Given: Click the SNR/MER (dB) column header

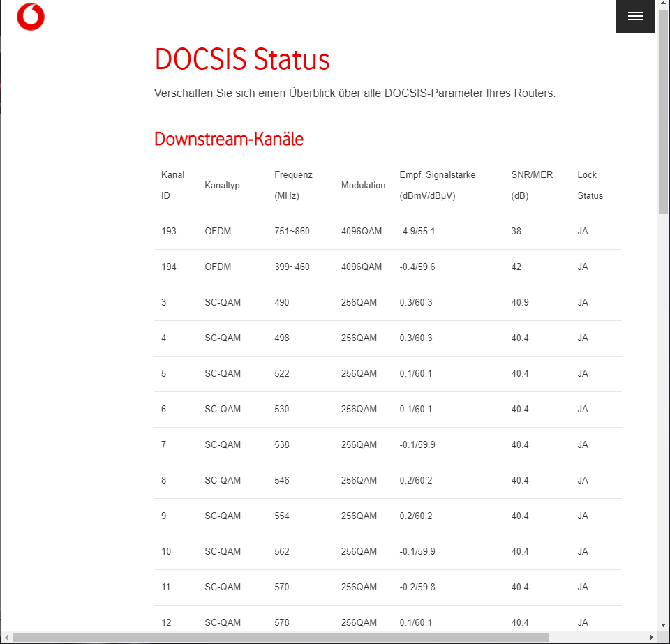Looking at the screenshot, I should point(532,185).
